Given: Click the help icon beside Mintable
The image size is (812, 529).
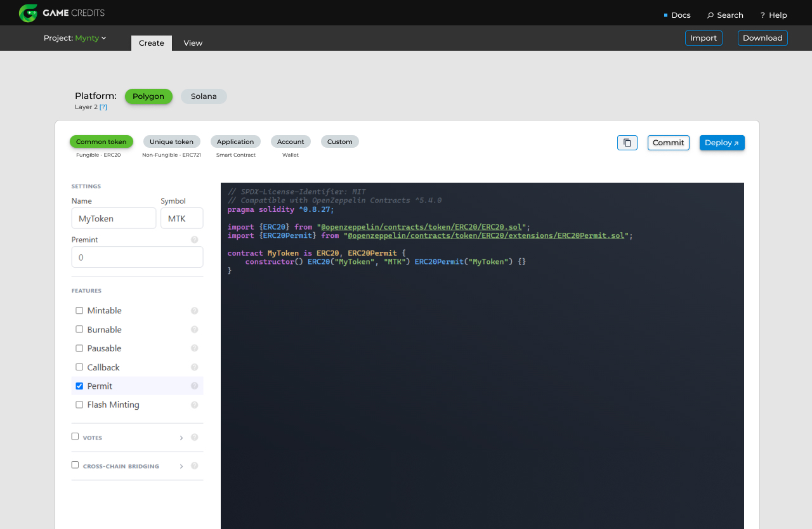Looking at the screenshot, I should 194,311.
